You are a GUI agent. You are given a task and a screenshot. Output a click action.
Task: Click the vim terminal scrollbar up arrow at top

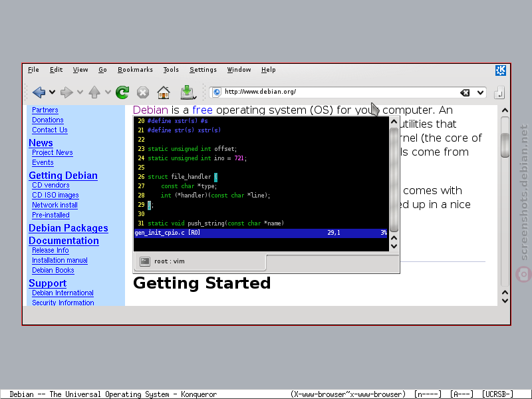(394, 122)
